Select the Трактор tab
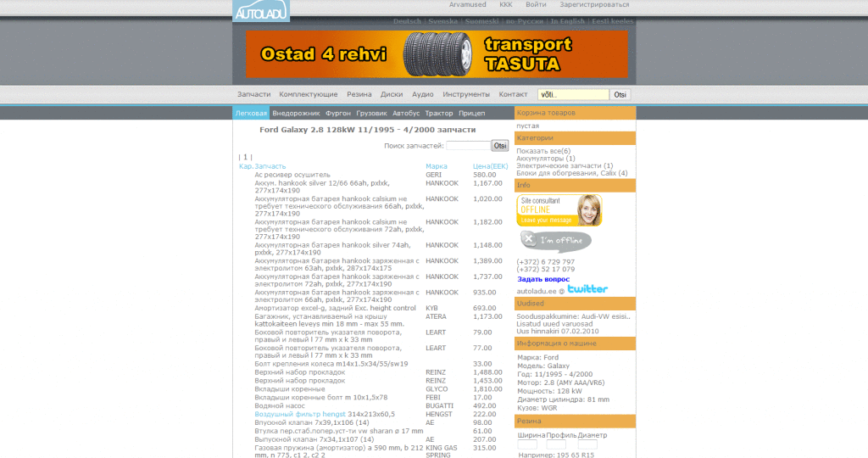The image size is (868, 458). click(439, 113)
